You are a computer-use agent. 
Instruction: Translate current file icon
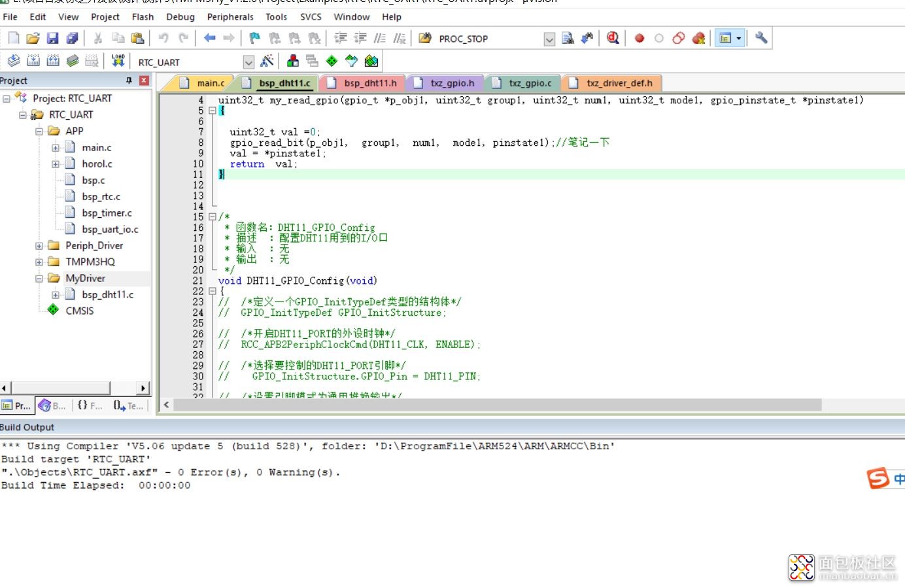coord(14,61)
